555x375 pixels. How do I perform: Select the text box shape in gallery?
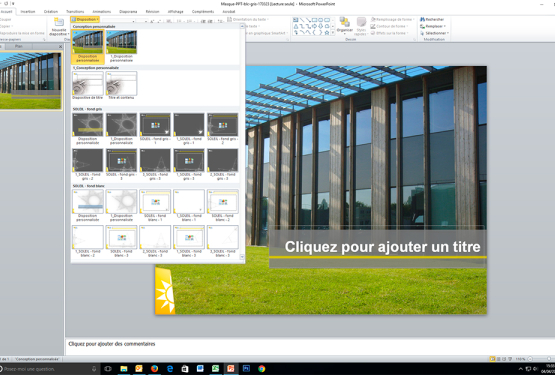click(296, 20)
